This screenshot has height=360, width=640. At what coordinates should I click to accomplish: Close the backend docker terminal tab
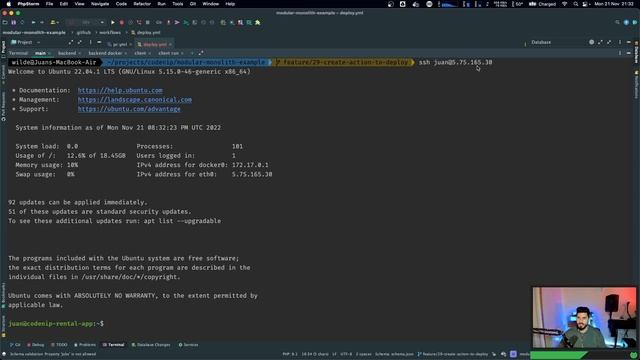[126, 53]
